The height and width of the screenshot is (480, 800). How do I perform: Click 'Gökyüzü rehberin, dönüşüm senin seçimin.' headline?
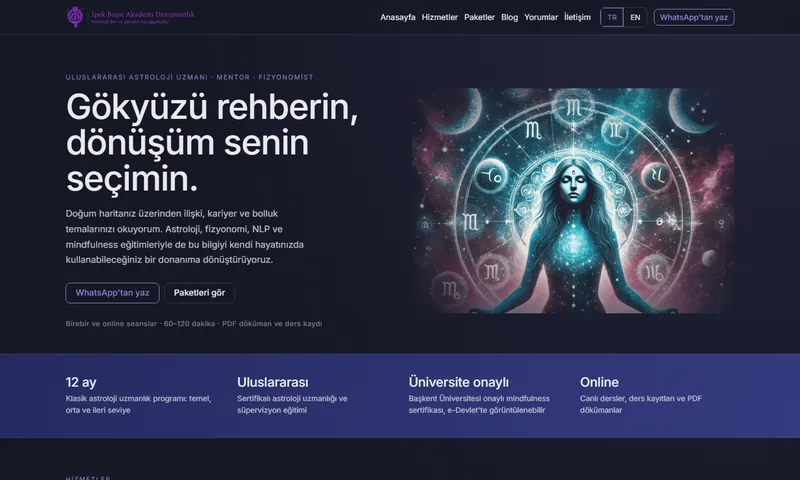(x=212, y=143)
